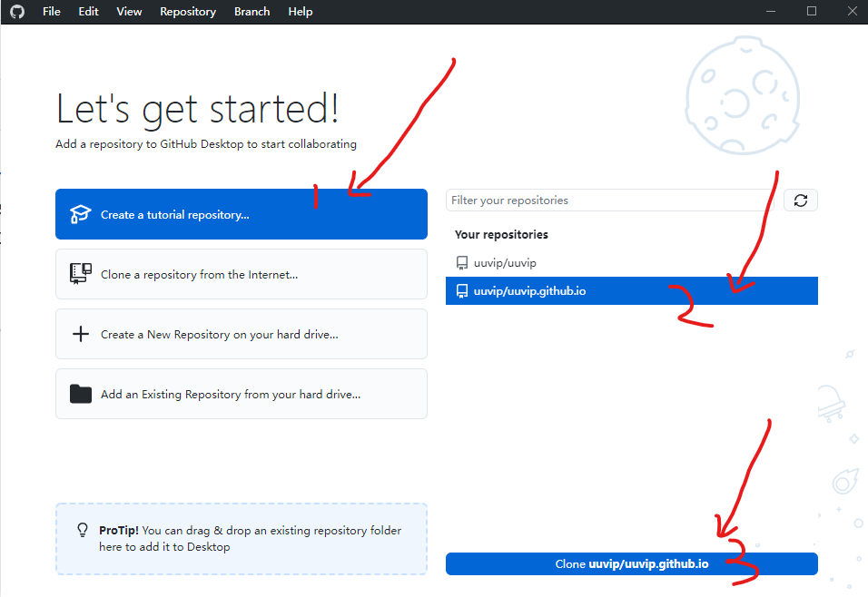Click the GitHub Octocat logo icon
The height and width of the screenshot is (597, 868).
coord(17,12)
